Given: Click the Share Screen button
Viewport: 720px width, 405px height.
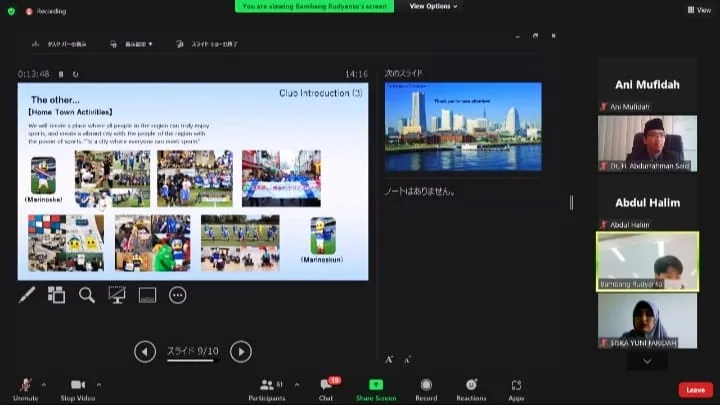Looking at the screenshot, I should 376,389.
